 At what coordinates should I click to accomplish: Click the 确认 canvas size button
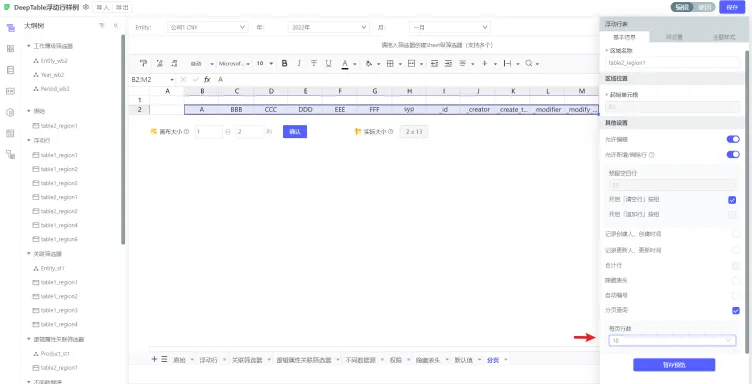[x=294, y=131]
